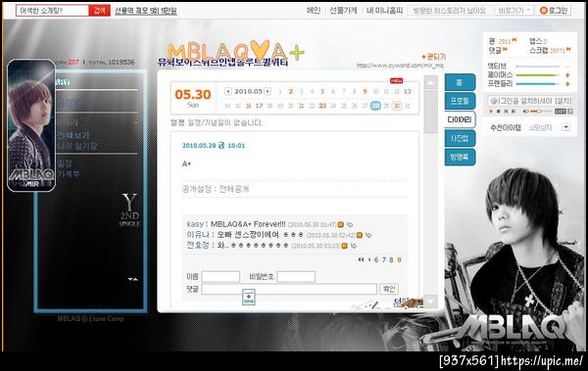Go to comment page 8
Viewport: 588px width, 371px height.
pos(391,259)
